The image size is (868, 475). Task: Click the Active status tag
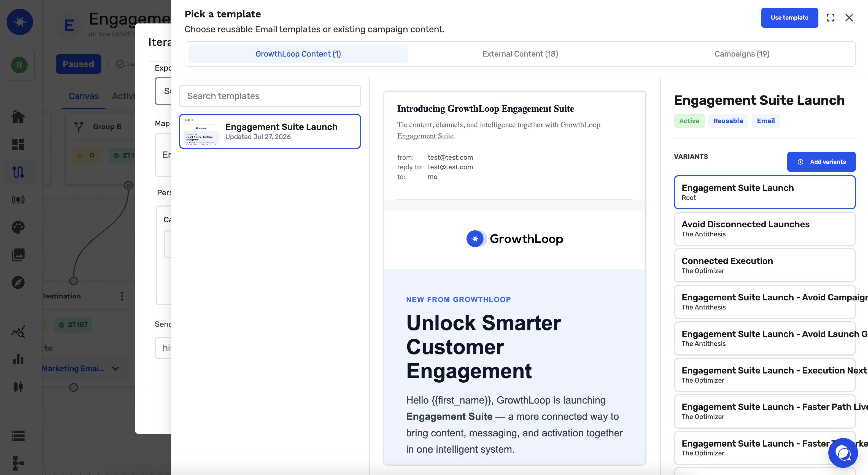coord(689,121)
